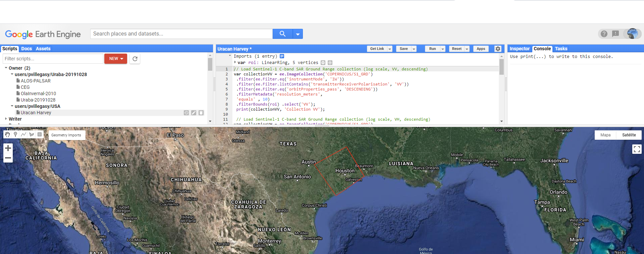Switch to the Docs tab
Image resolution: width=644 pixels, height=254 pixels.
[26, 49]
